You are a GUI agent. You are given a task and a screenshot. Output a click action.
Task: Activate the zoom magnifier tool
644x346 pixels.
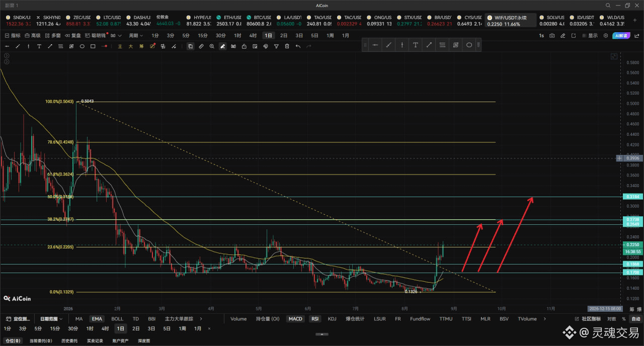click(x=212, y=46)
